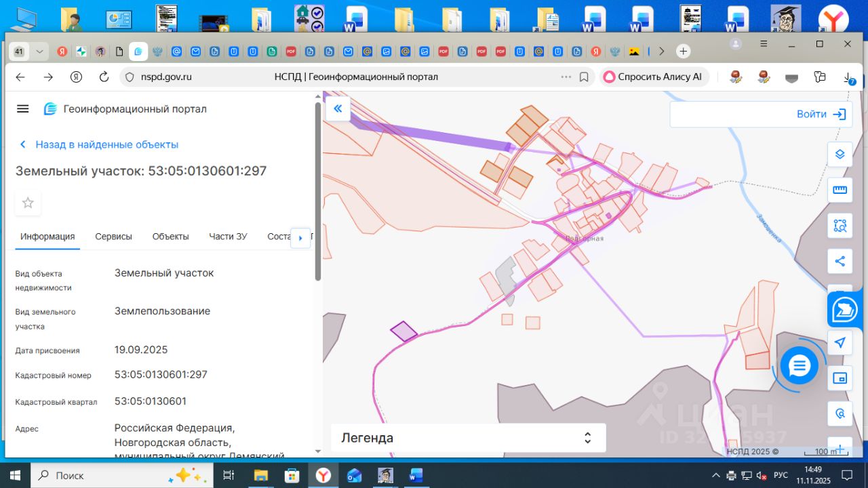The image size is (868, 488).
Task: Open the mini-map overview tool
Action: (x=840, y=378)
